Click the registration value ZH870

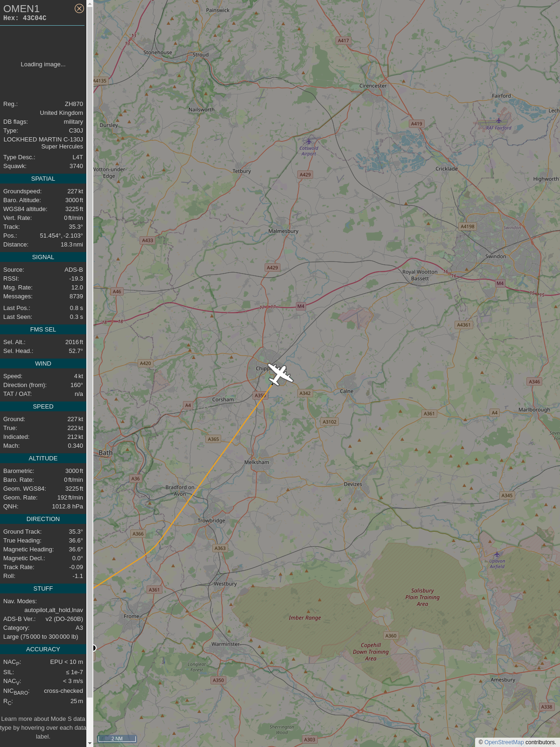[x=74, y=104]
